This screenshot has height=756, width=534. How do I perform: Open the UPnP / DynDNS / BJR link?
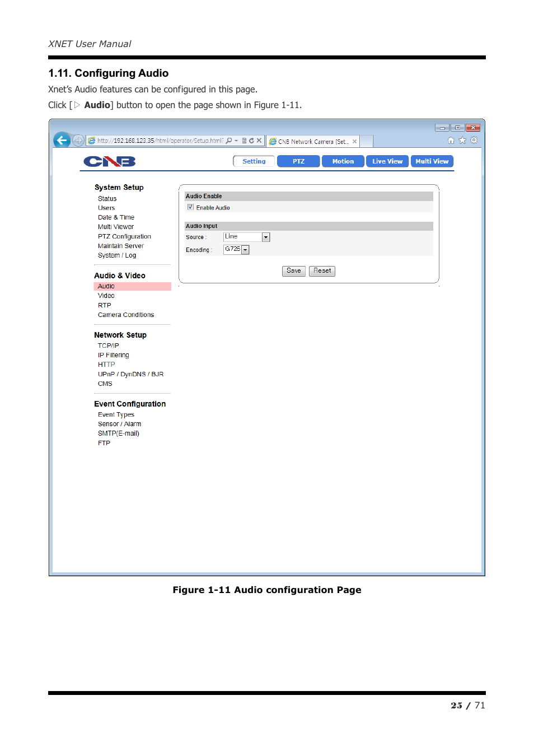(131, 374)
